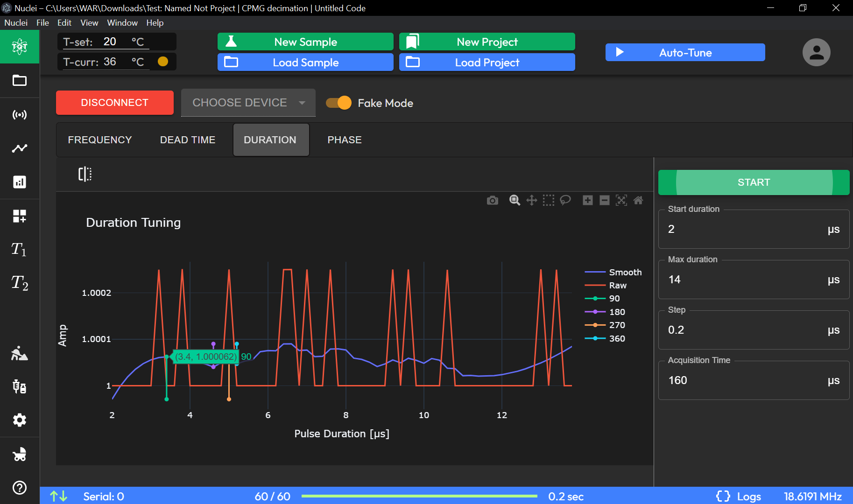Open the File menu
853x504 pixels.
click(42, 22)
